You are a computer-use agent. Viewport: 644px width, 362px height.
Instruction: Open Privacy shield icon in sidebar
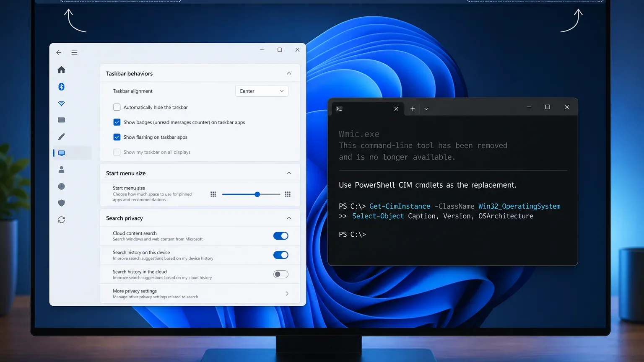click(x=61, y=203)
